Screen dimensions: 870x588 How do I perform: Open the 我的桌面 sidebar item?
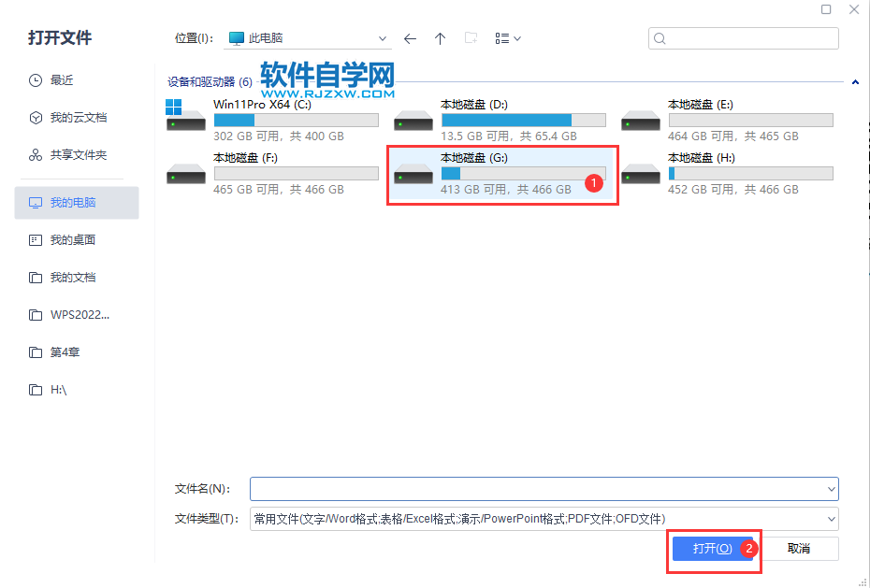pos(73,239)
